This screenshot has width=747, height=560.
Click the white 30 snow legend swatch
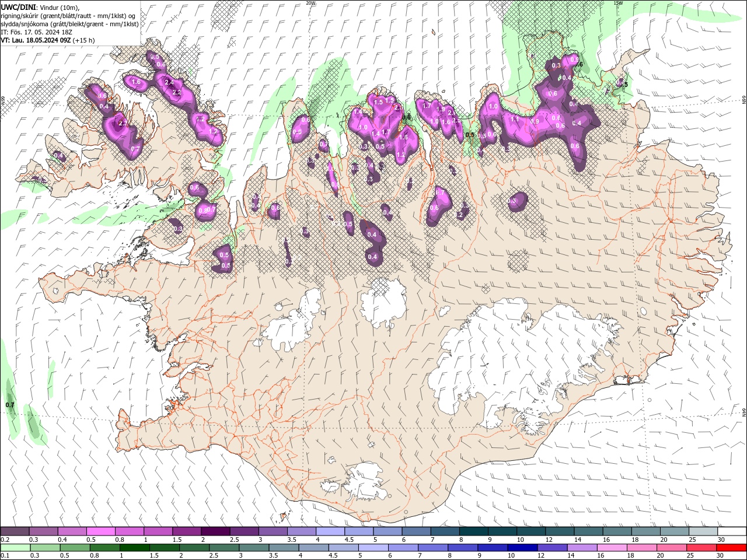[x=732, y=531]
